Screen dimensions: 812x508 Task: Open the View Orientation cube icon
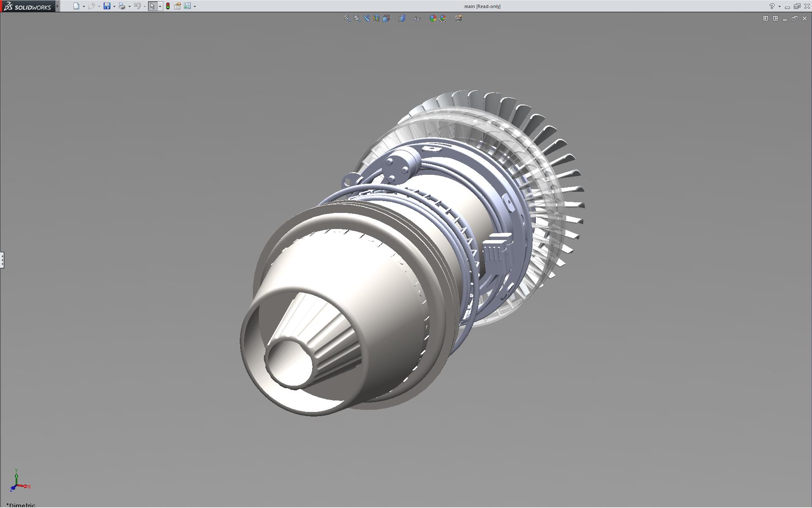[x=386, y=18]
